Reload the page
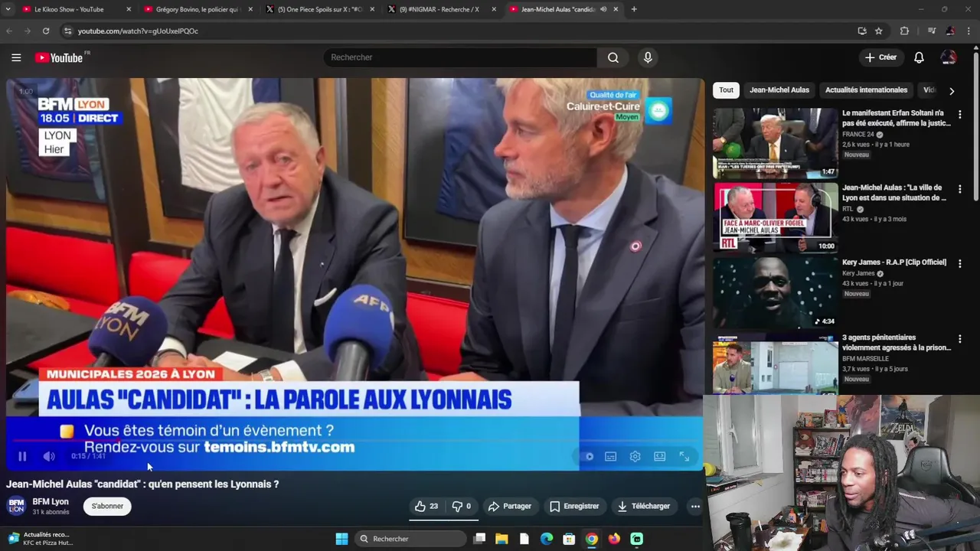 pos(46,31)
